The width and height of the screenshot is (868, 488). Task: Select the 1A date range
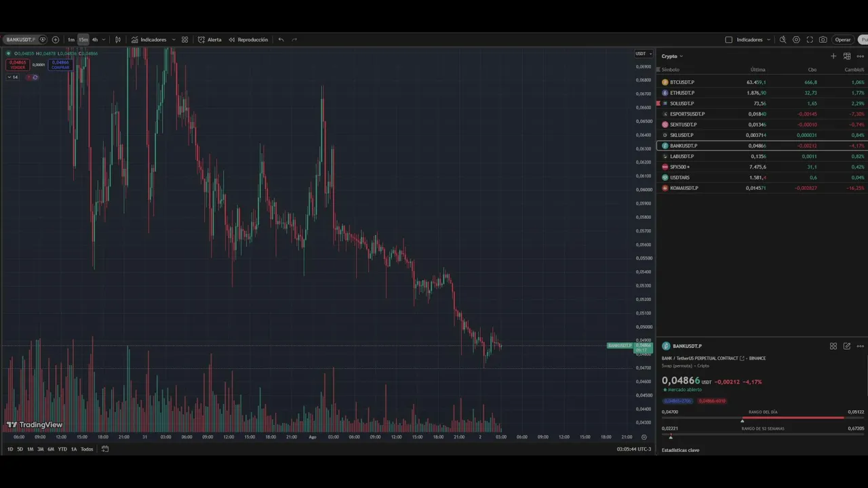pyautogui.click(x=73, y=449)
